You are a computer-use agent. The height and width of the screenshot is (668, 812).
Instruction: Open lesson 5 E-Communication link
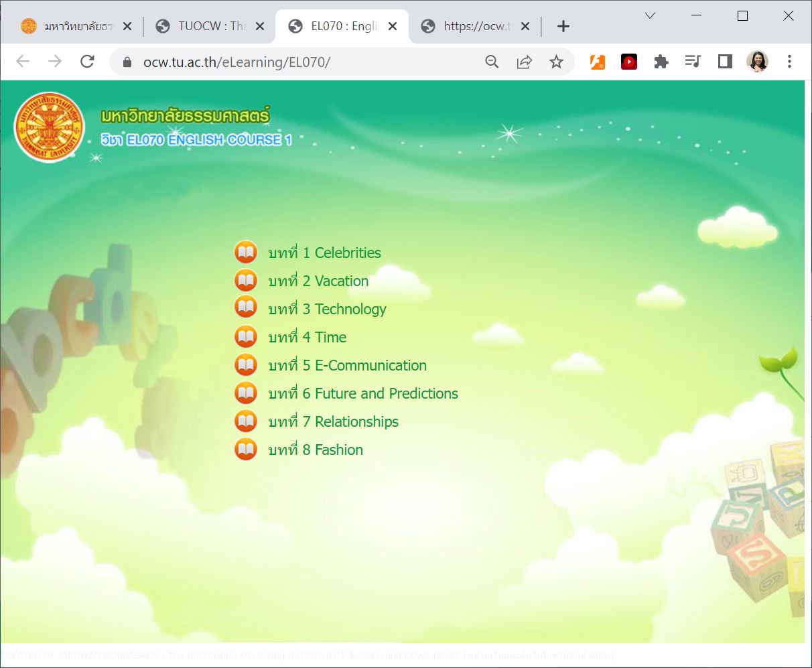pyautogui.click(x=347, y=366)
